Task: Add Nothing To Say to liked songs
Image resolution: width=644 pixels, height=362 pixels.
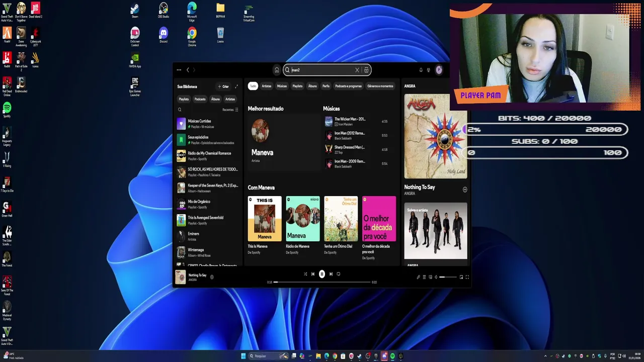Action: [x=465, y=190]
